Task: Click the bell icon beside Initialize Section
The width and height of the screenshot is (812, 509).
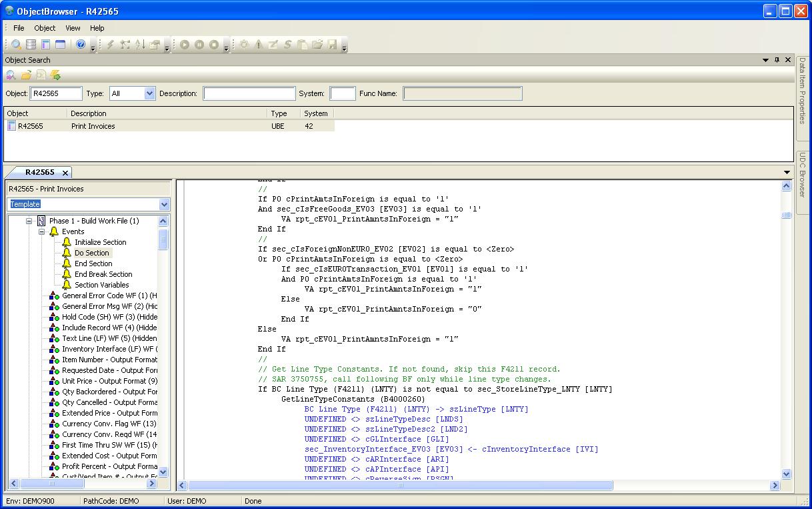Action: (67, 242)
